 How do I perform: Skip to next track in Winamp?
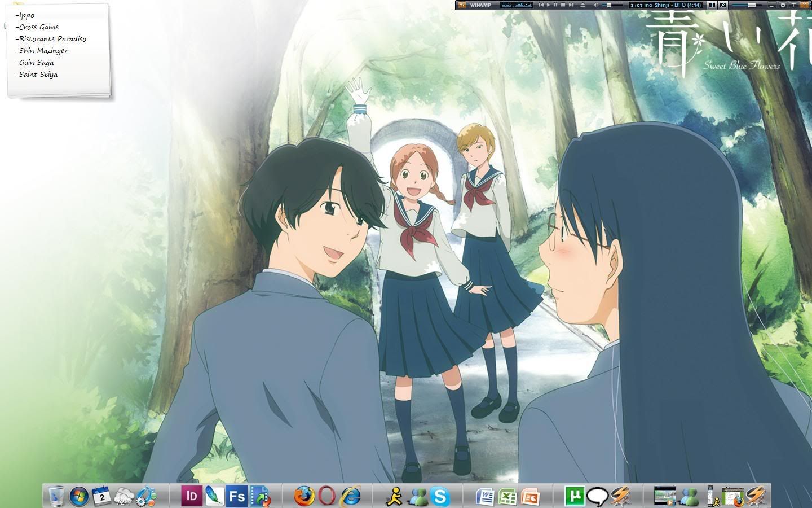pyautogui.click(x=571, y=5)
